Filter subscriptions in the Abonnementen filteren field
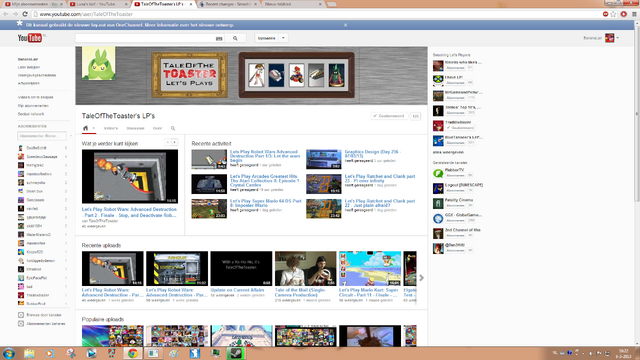 coord(42,136)
